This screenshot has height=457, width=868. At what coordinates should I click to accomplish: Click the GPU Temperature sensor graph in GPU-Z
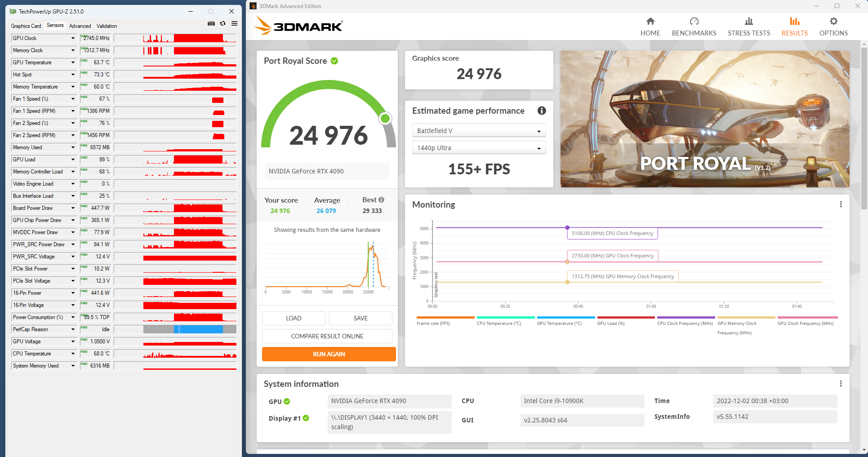(x=175, y=62)
